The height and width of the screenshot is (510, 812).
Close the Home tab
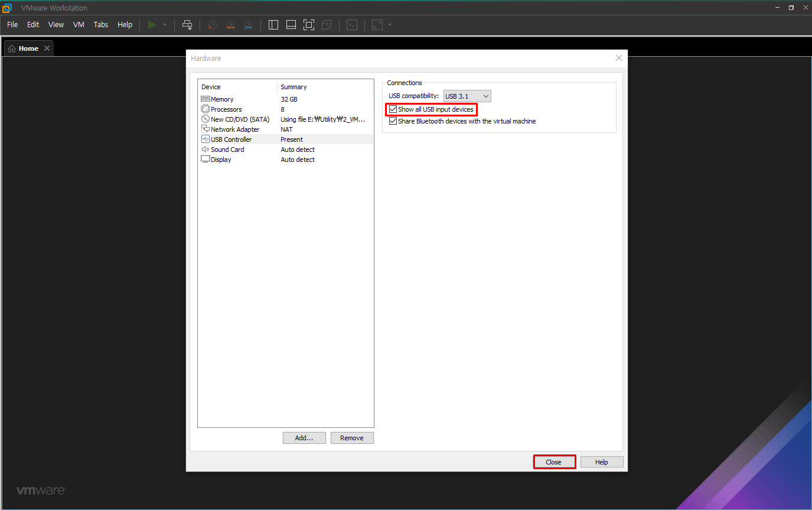tap(47, 48)
